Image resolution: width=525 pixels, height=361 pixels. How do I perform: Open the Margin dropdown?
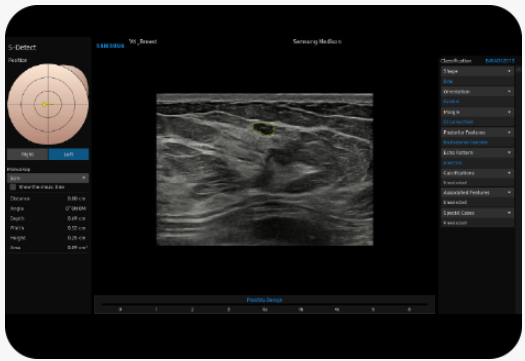point(477,112)
